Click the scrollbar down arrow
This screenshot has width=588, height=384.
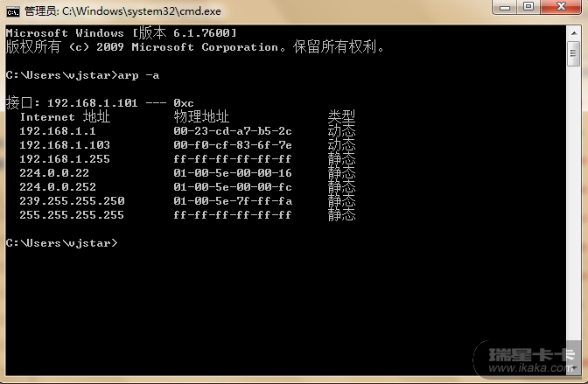tap(574, 368)
